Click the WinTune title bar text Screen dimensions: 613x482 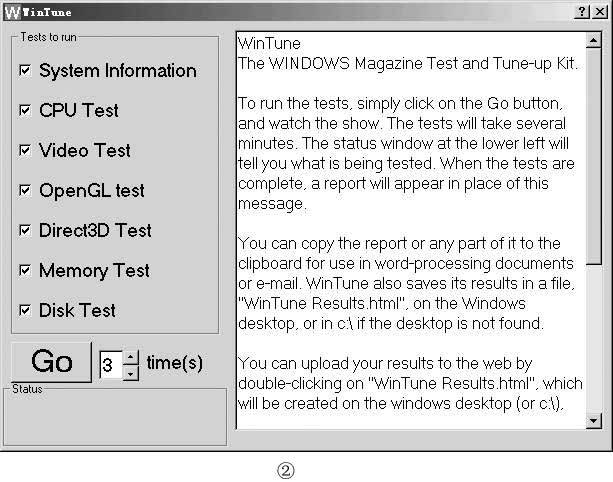click(47, 10)
